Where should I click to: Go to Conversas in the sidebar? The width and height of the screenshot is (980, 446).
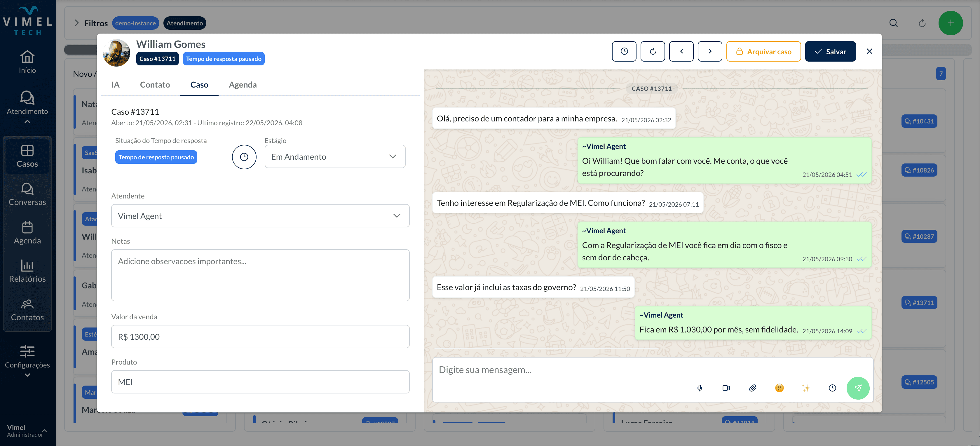tap(27, 194)
